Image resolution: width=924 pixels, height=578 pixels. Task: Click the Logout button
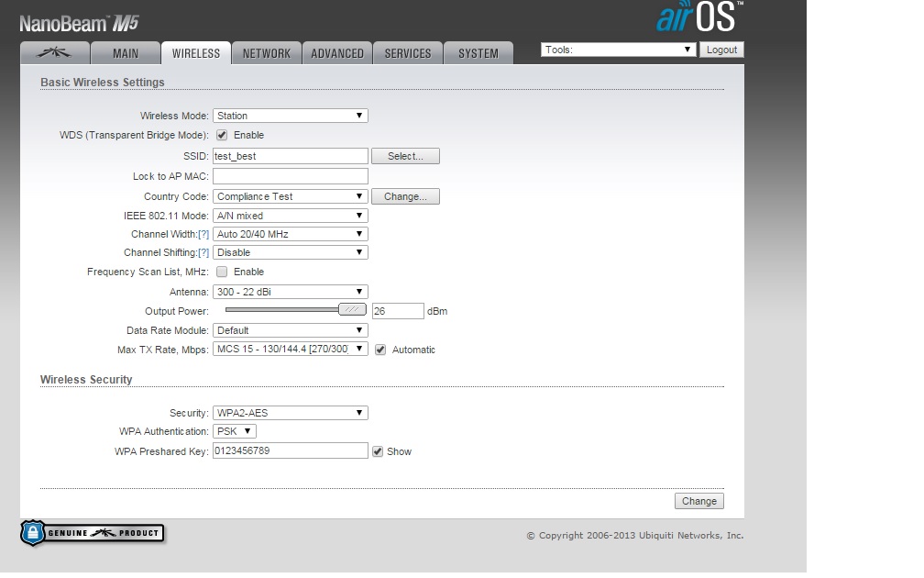click(721, 50)
